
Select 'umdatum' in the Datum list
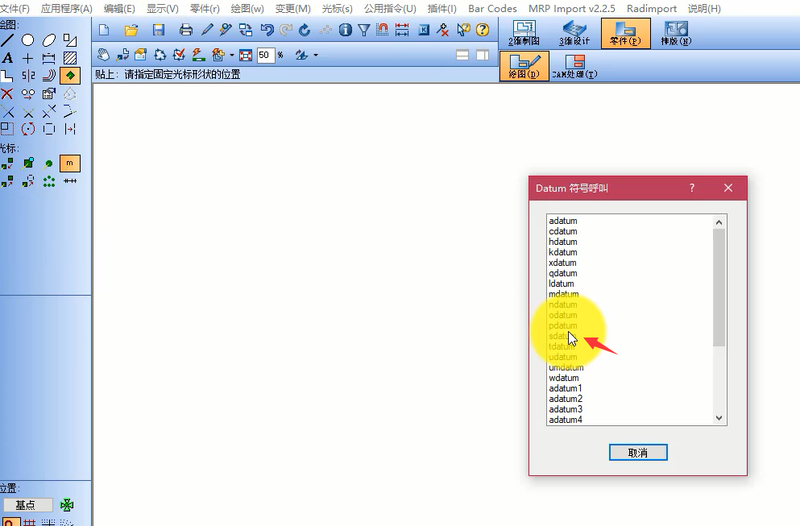(566, 367)
